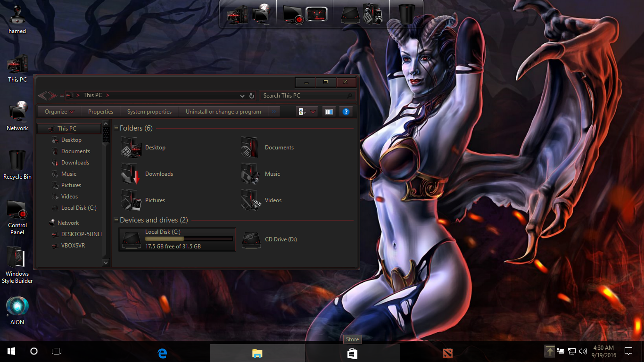Select Downloads in the navigation pane
Screen dimensions: 644x362
[75, 163]
